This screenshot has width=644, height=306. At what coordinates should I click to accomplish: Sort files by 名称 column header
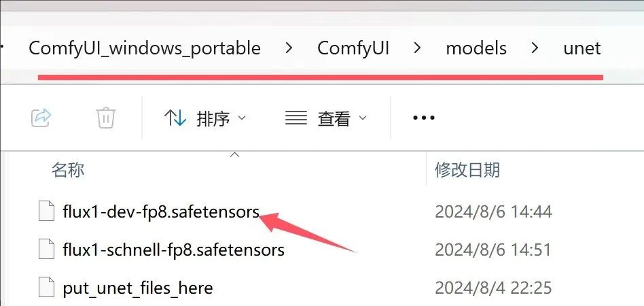point(68,169)
